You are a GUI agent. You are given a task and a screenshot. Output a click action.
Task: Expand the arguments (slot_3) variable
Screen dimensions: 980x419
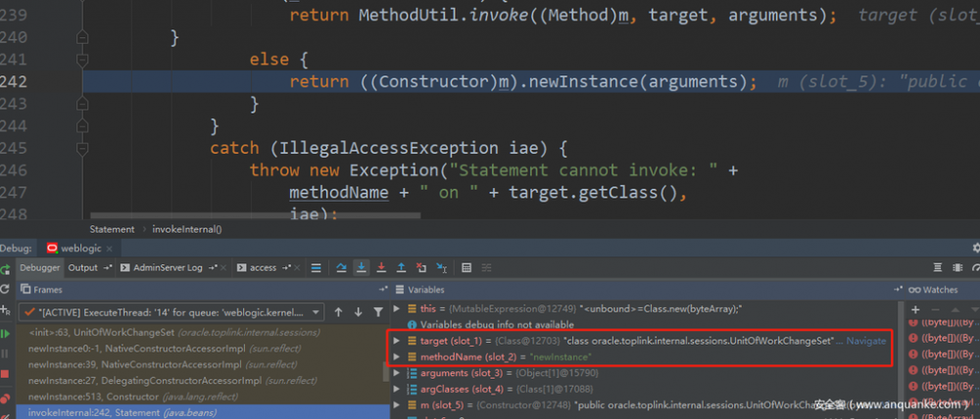[396, 373]
